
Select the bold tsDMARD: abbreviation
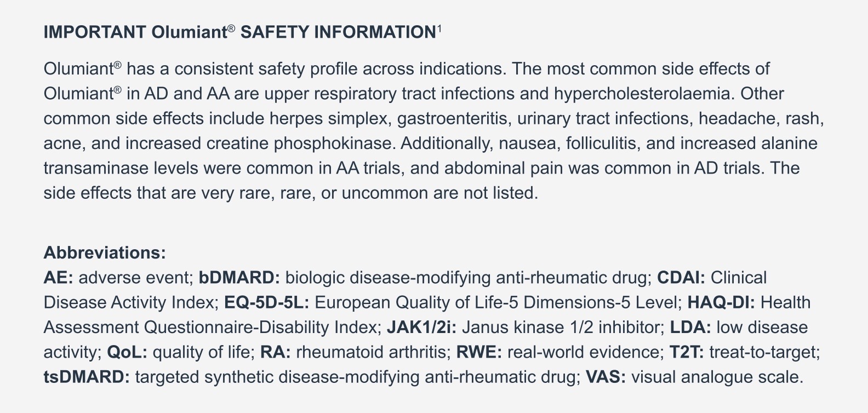[87, 377]
